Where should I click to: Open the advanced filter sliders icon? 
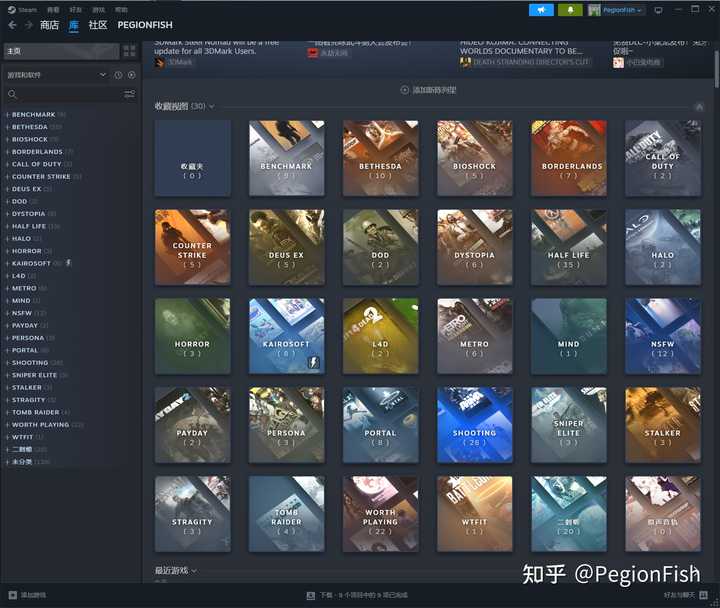129,94
